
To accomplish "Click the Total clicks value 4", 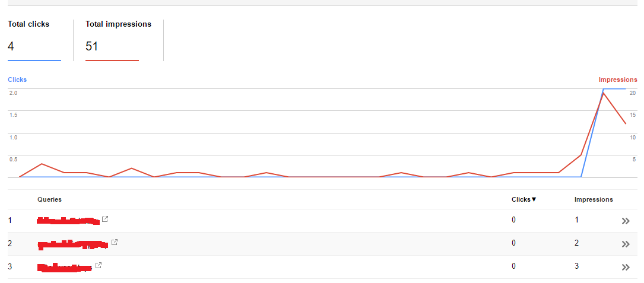I will tap(11, 46).
